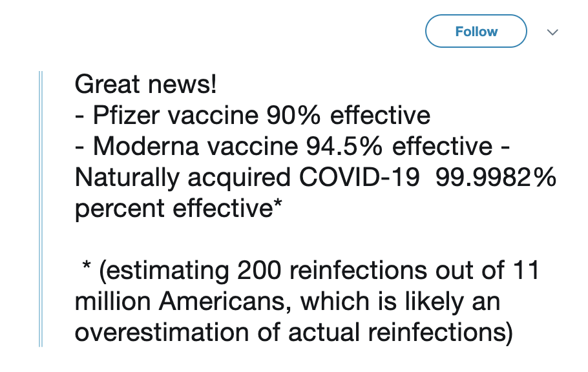
Task: Click the asterisk starting the footnote
Action: [87, 271]
